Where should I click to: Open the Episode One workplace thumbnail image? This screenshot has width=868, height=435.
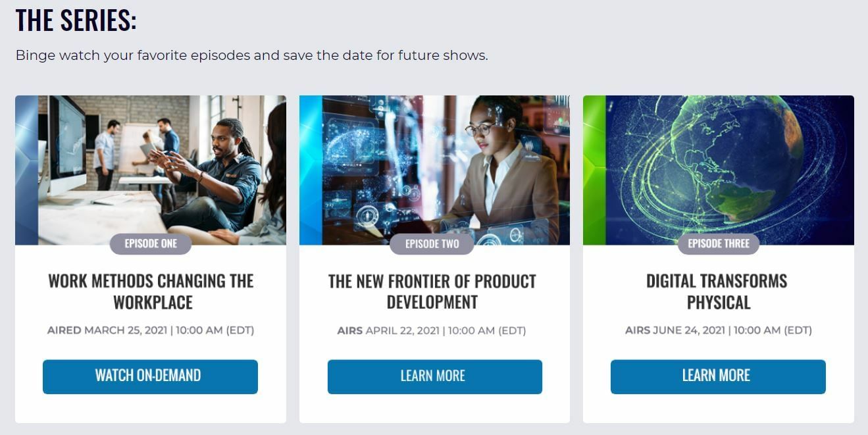point(151,170)
